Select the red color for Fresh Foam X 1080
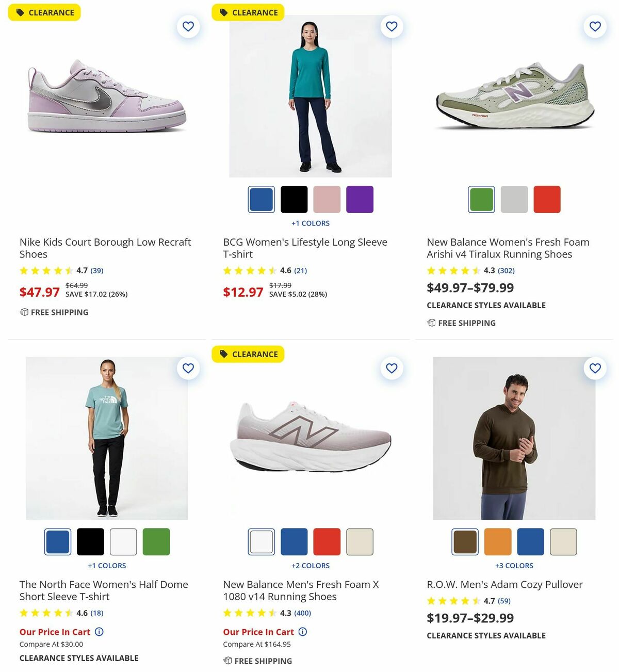 (327, 541)
